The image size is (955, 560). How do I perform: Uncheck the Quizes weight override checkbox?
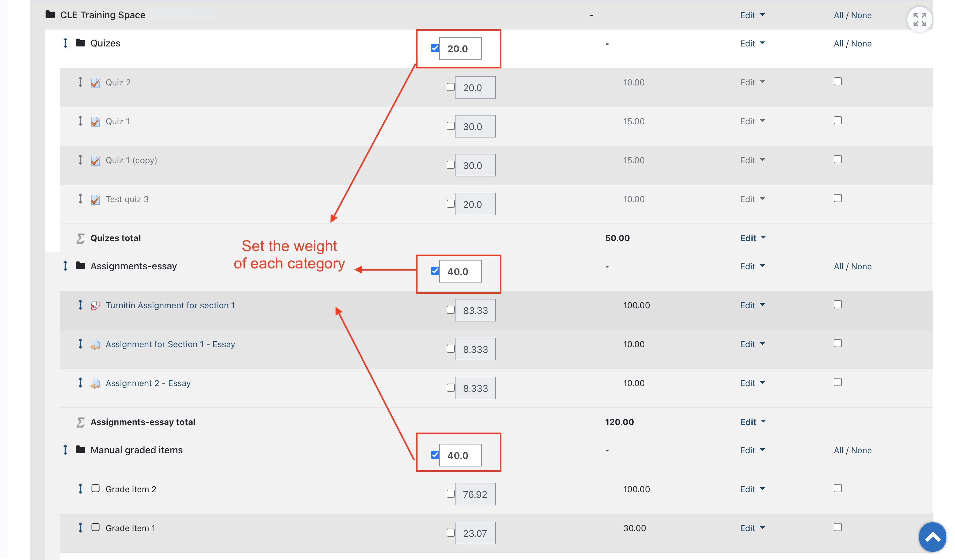[435, 48]
